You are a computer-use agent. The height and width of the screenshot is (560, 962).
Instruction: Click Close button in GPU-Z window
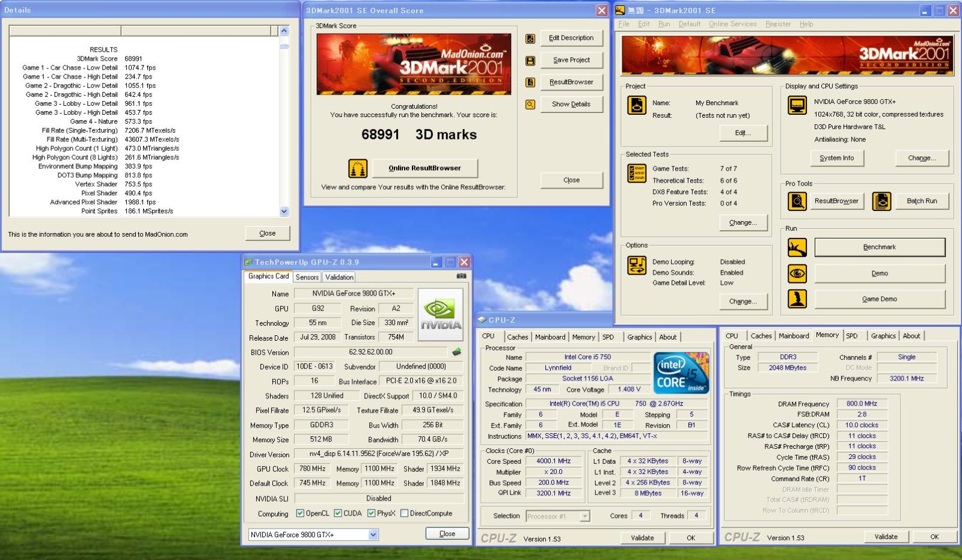point(447,534)
